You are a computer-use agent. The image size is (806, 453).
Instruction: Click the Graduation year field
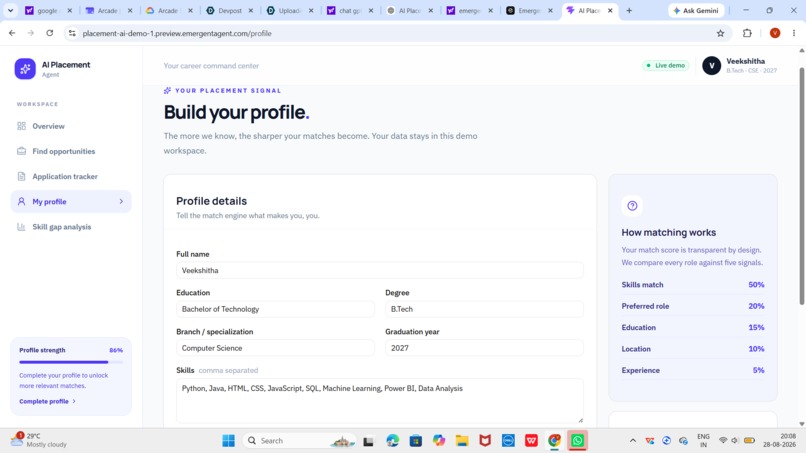point(484,348)
